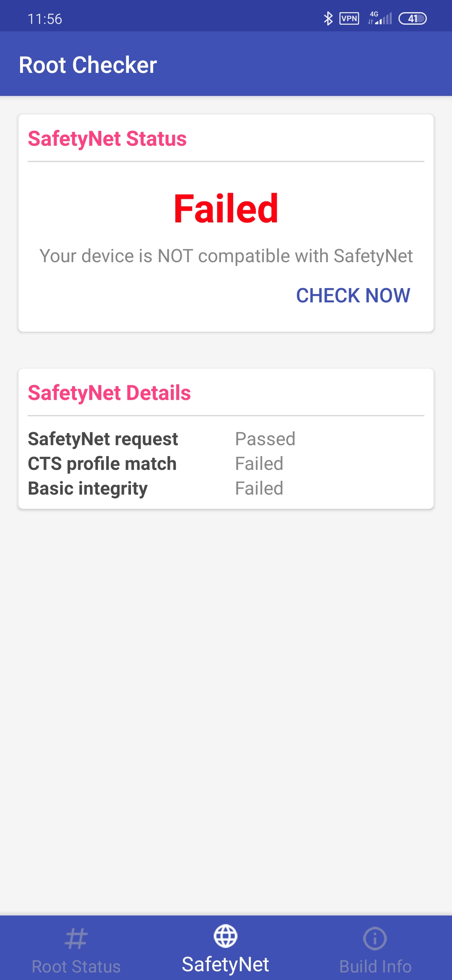Screen dimensions: 452x980
Task: Tap the VPN indicator icon
Action: (349, 18)
